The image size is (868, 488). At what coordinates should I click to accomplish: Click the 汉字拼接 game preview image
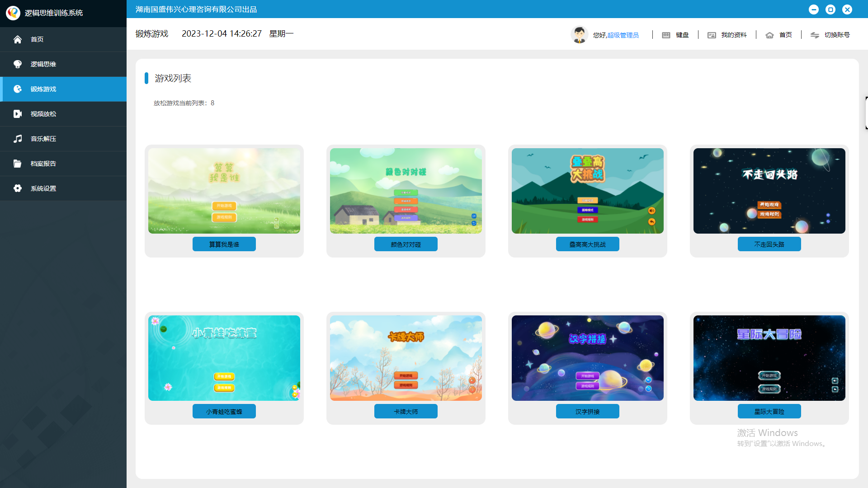coord(587,358)
